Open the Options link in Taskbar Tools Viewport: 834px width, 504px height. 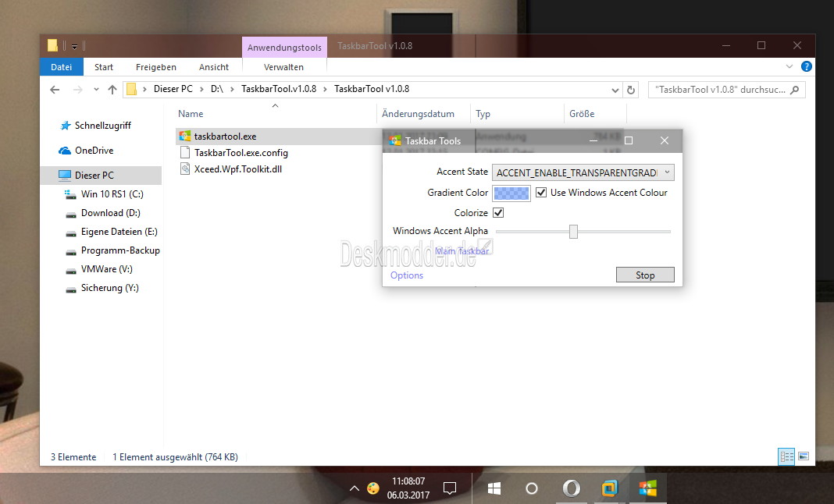(x=407, y=275)
